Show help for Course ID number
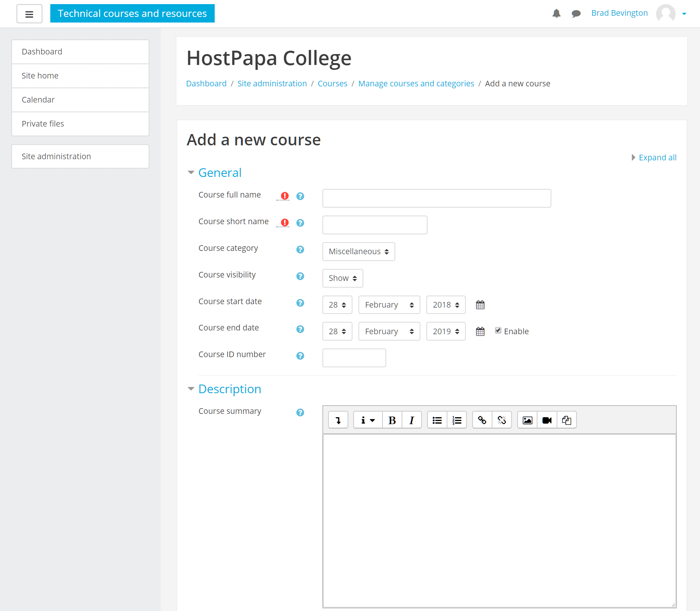 click(x=300, y=356)
